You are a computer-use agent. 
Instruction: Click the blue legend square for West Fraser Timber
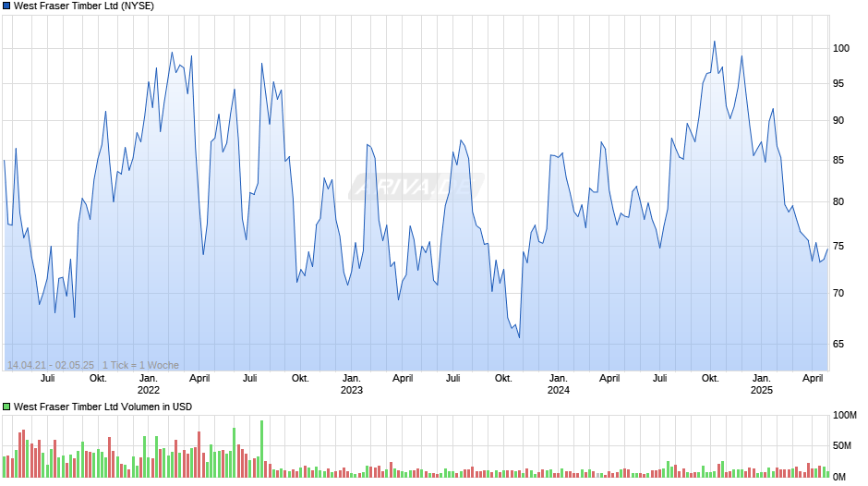point(6,6)
